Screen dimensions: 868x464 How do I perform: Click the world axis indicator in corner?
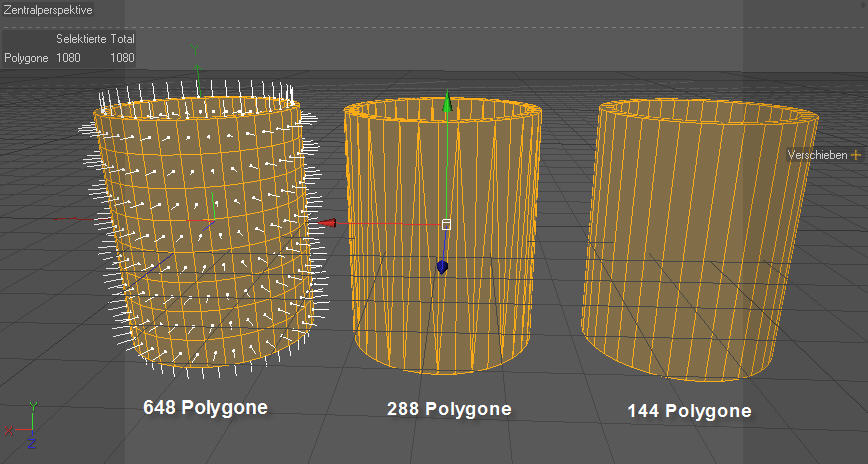click(21, 425)
